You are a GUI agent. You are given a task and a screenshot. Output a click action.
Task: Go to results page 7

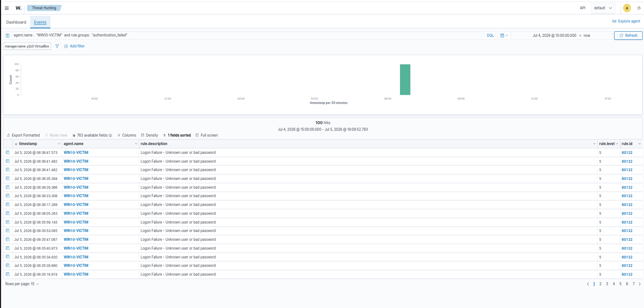coord(634,284)
